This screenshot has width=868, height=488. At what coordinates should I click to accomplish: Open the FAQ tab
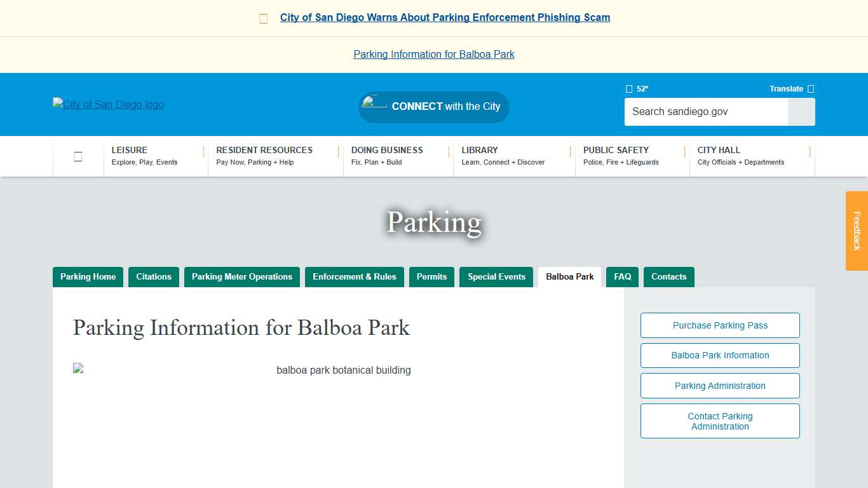click(x=622, y=277)
